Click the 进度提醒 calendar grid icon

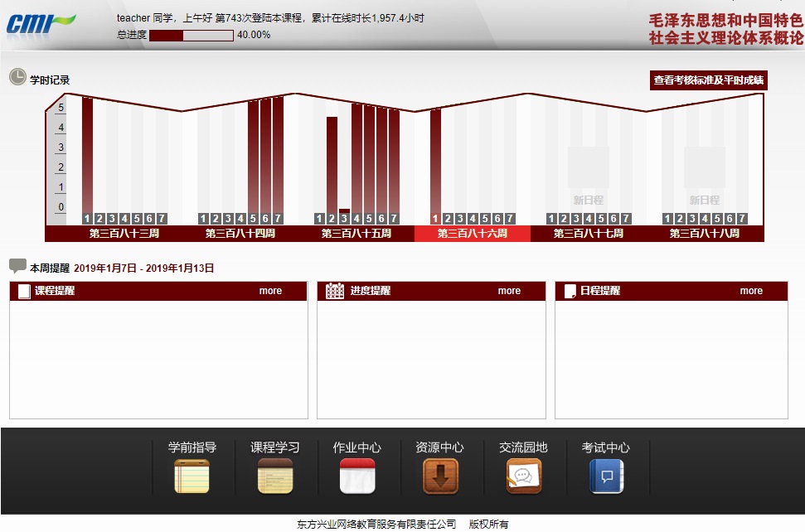[335, 291]
